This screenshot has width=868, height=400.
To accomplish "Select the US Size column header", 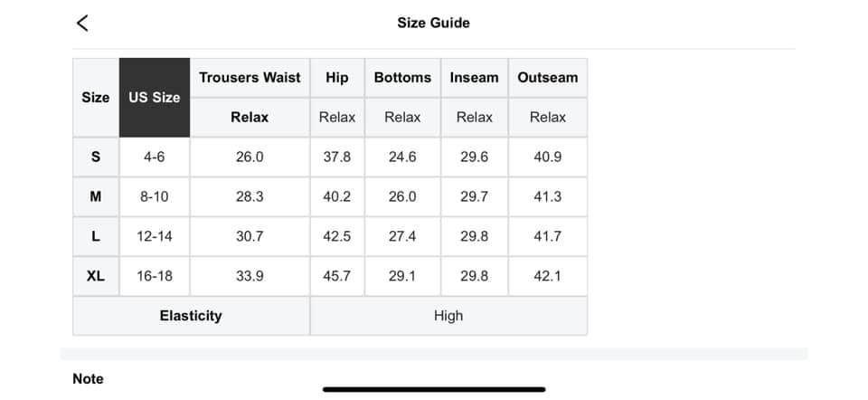I will click(155, 98).
